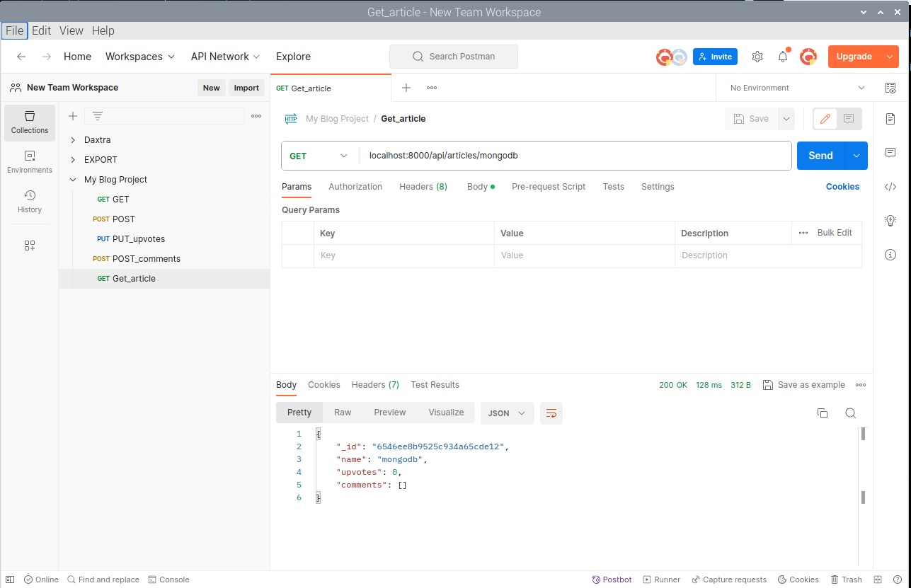Open the Comments icon in the right sidebar
This screenshot has width=911, height=588.
[890, 153]
